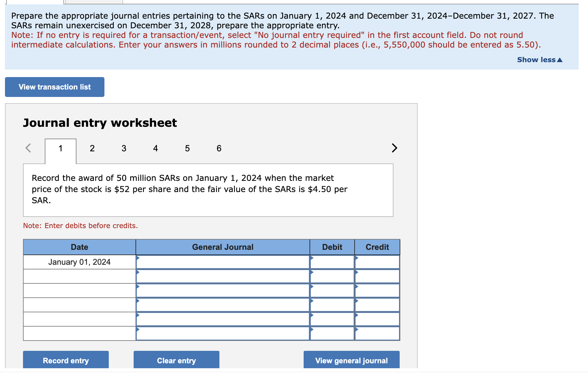Open third row General Journal account dropdown
Screen dimensions: 588x376
pos(223,291)
